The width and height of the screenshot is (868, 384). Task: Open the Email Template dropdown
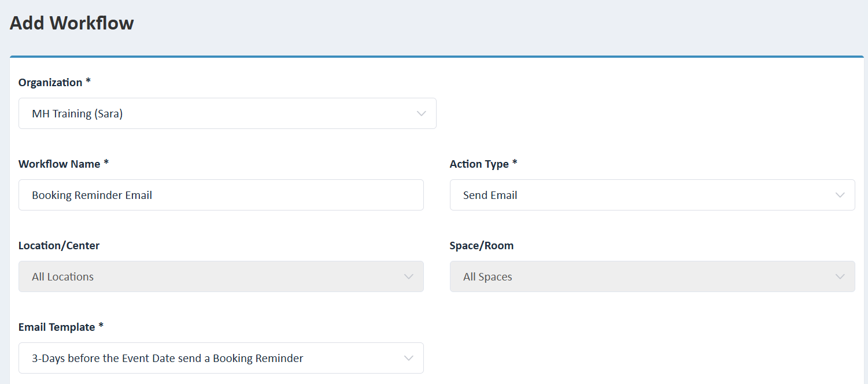pos(221,358)
